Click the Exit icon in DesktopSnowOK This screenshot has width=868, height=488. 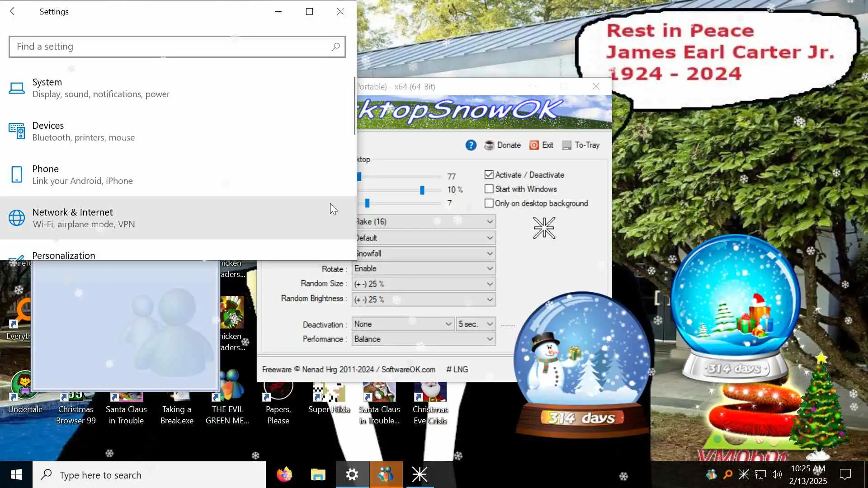[534, 145]
